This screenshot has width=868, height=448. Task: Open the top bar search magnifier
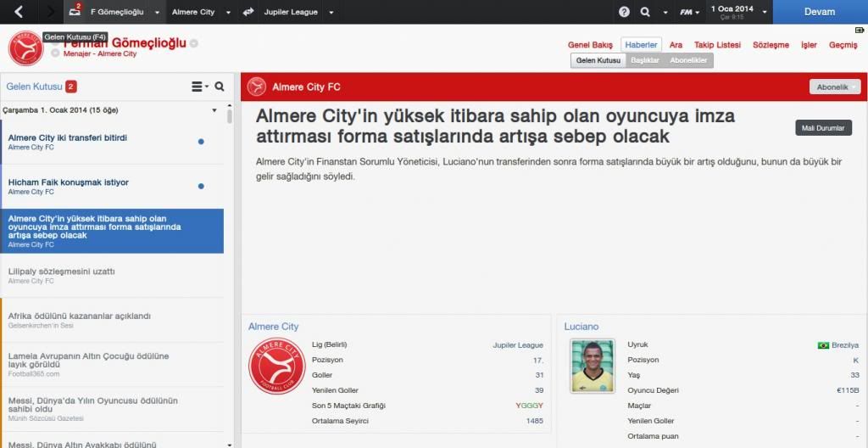(645, 12)
